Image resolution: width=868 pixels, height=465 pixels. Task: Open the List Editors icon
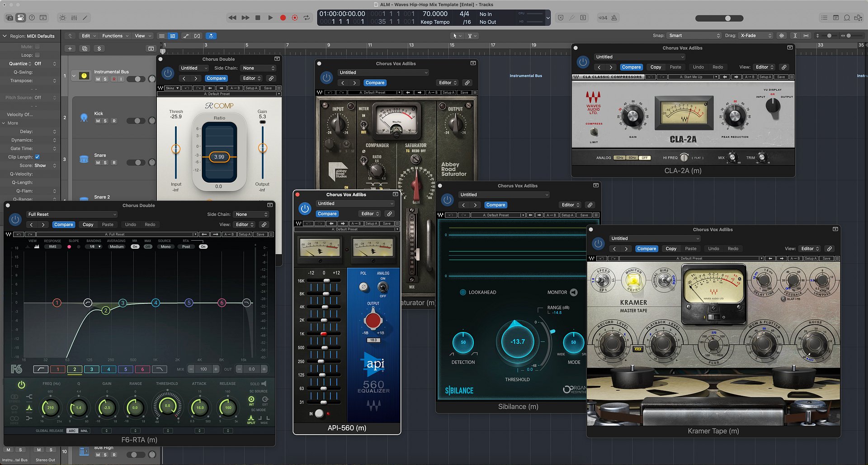coord(824,18)
